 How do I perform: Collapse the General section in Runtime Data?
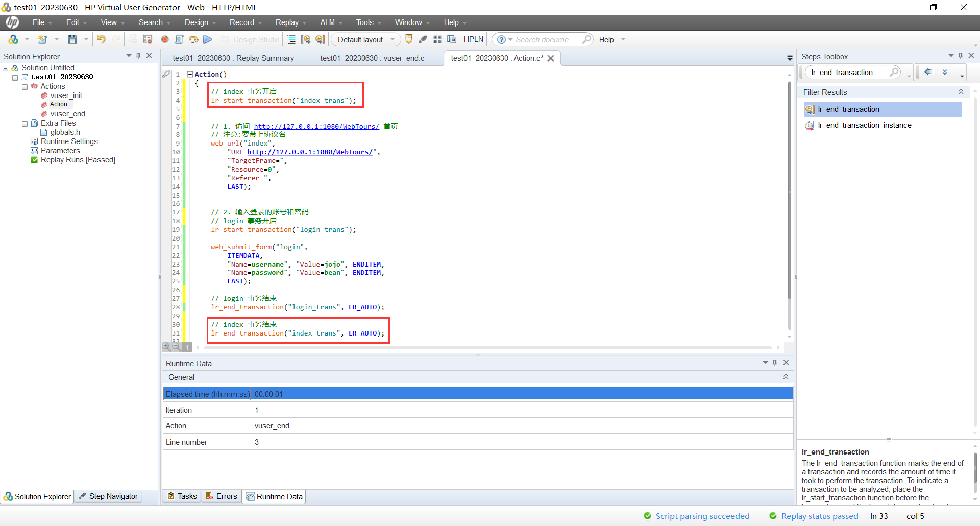click(786, 377)
